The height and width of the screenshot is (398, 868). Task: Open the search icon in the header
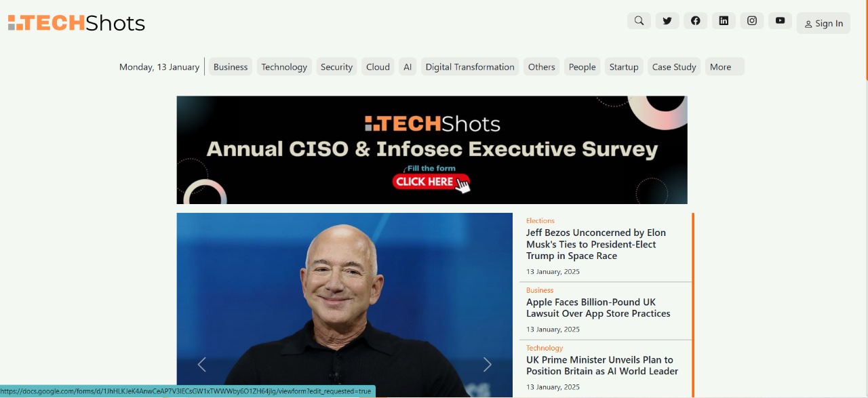[639, 21]
